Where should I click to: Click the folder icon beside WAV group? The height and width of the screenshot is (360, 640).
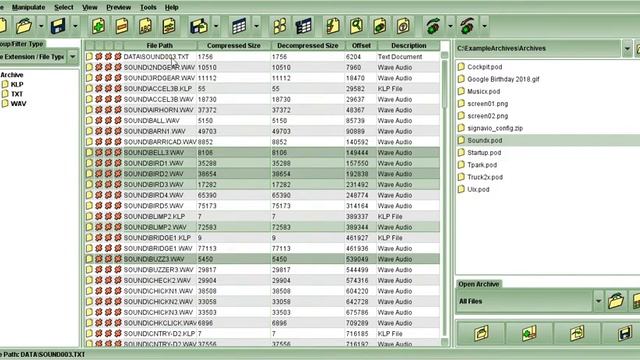tap(5, 103)
